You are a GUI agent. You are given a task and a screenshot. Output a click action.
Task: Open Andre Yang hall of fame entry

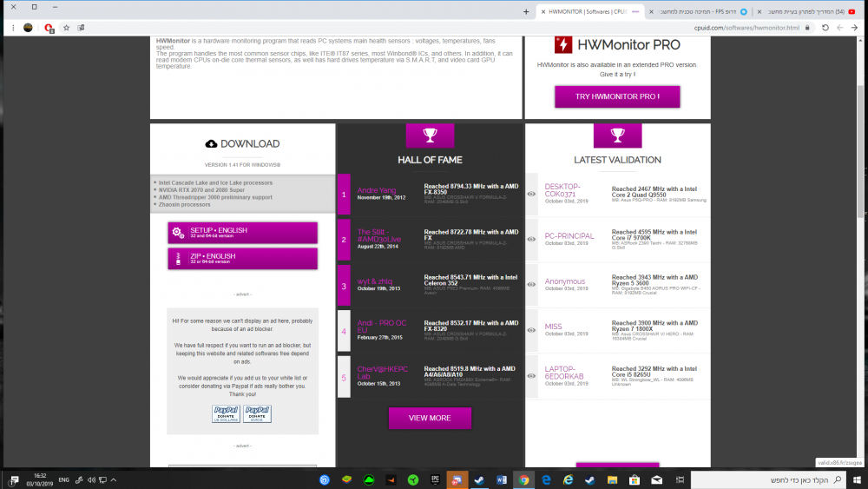(x=377, y=190)
